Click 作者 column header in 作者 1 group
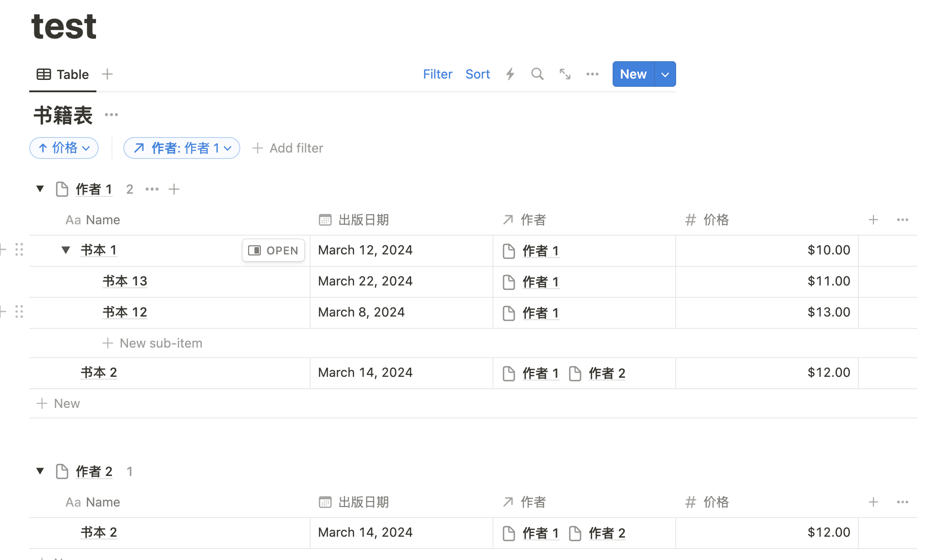The image size is (942, 560). (x=524, y=220)
